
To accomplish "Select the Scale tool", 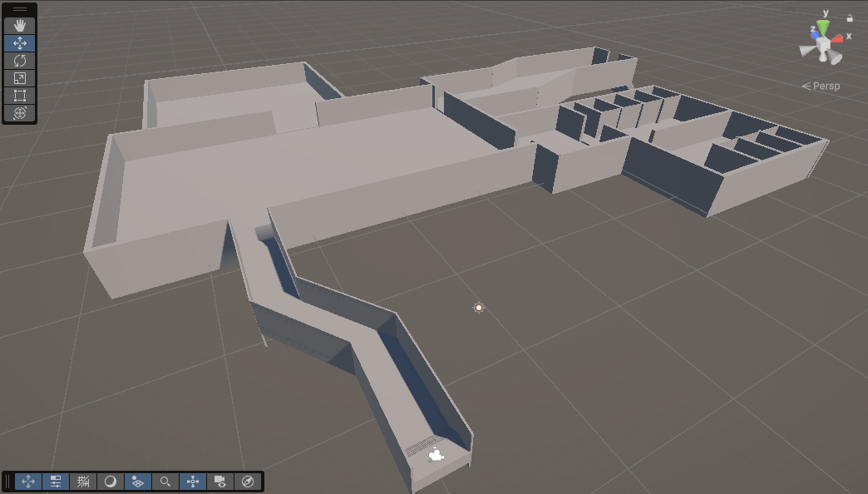I will click(20, 78).
